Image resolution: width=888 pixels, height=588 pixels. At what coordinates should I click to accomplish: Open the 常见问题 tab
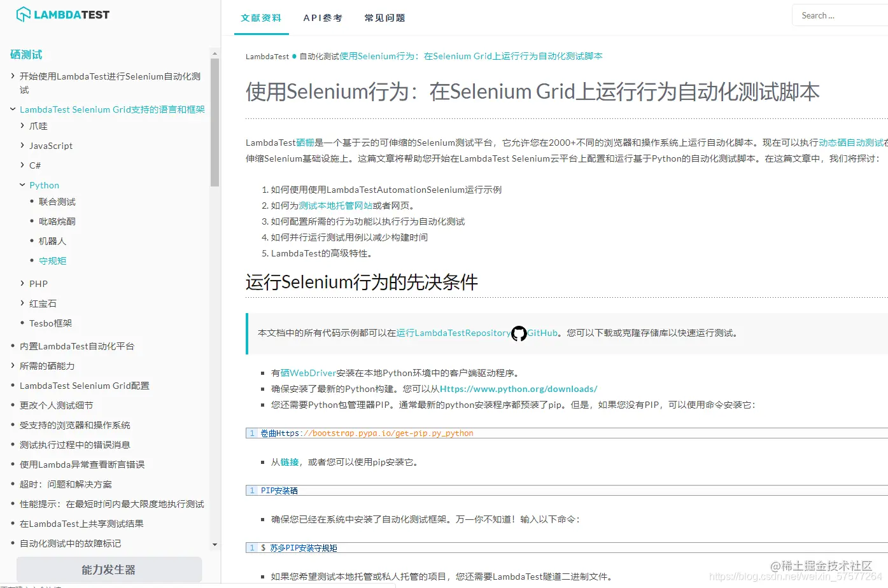[384, 18]
